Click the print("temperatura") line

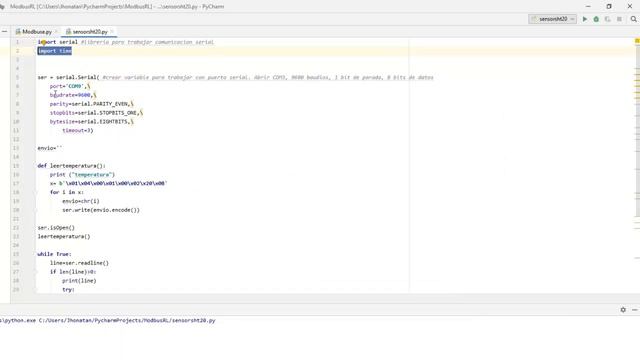[82, 175]
